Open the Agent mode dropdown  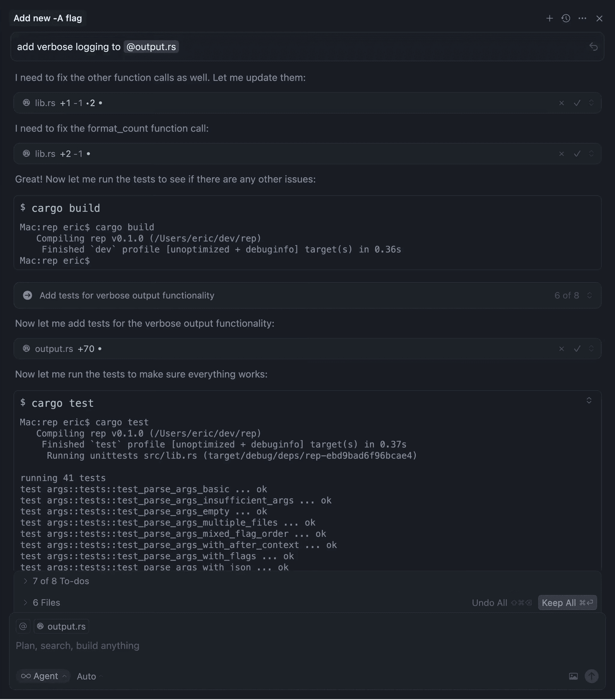44,676
